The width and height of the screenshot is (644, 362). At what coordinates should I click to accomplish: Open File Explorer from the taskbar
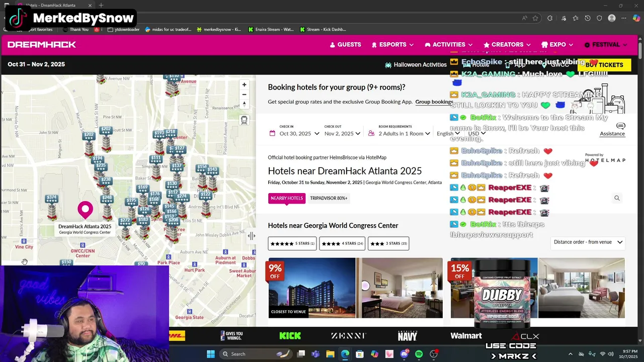[x=330, y=354]
